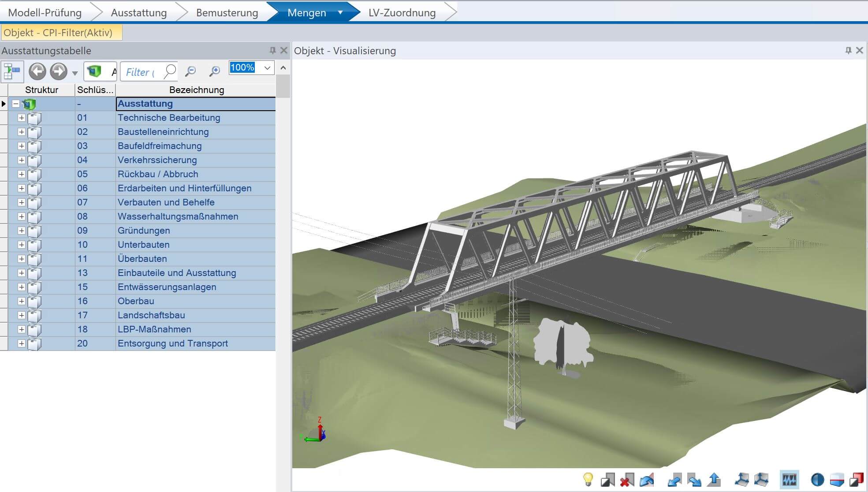Open the Bemusterung workflow tab

tap(227, 13)
